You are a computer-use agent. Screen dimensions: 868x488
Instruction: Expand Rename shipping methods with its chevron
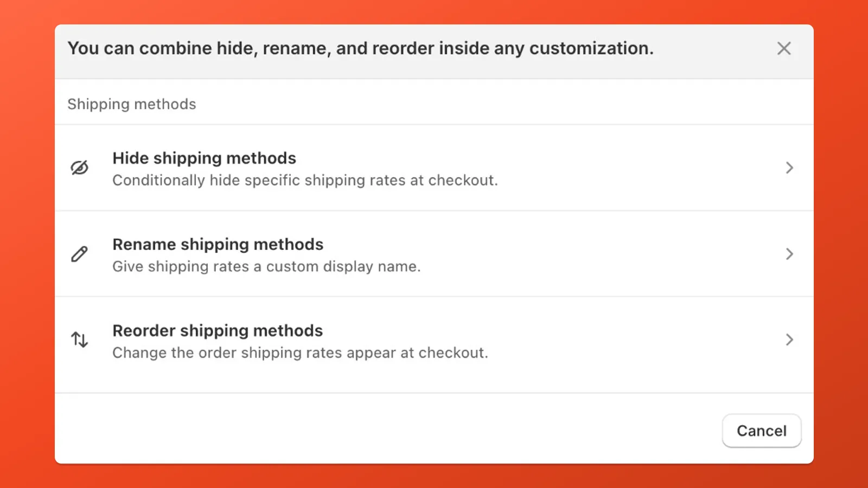[789, 254]
